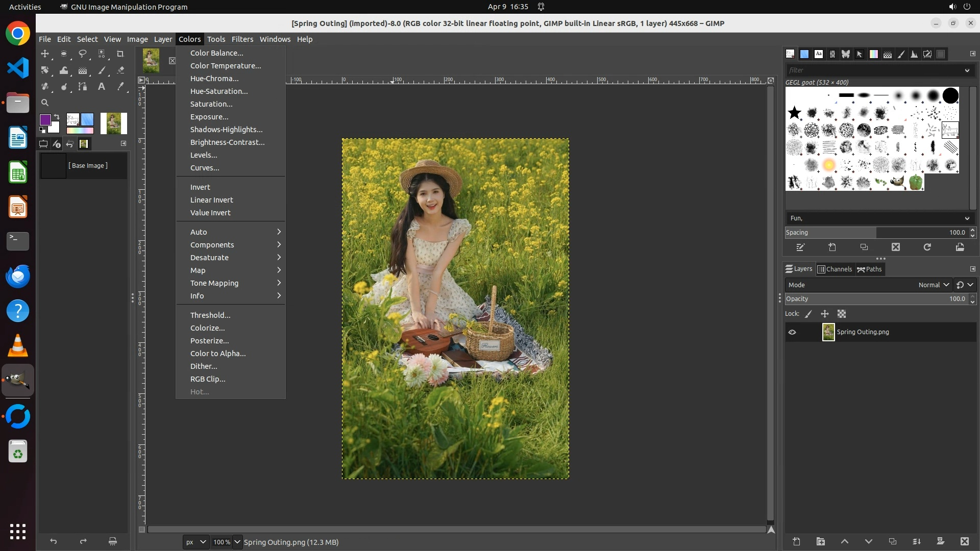Click the Refresh brushes icon

pyautogui.click(x=927, y=247)
